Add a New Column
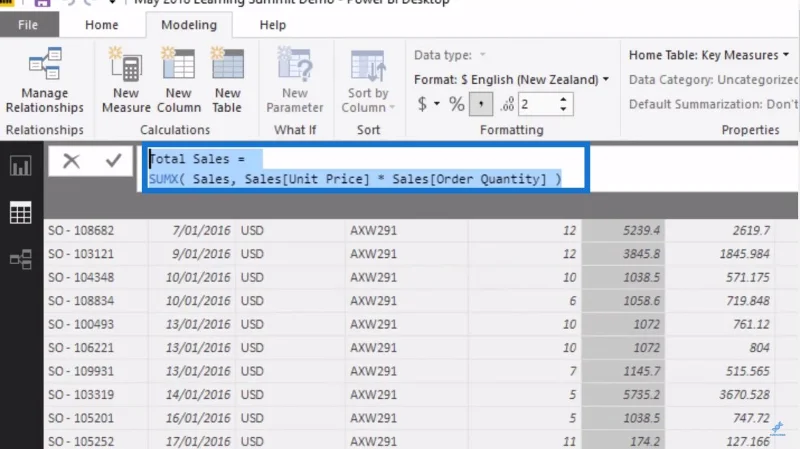The width and height of the screenshot is (800, 449). [179, 80]
